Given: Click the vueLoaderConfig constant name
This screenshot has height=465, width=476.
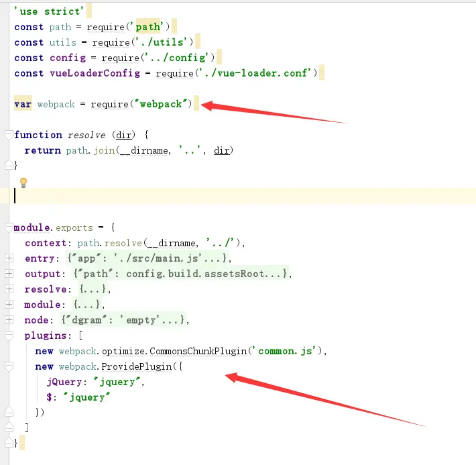Looking at the screenshot, I should (95, 73).
